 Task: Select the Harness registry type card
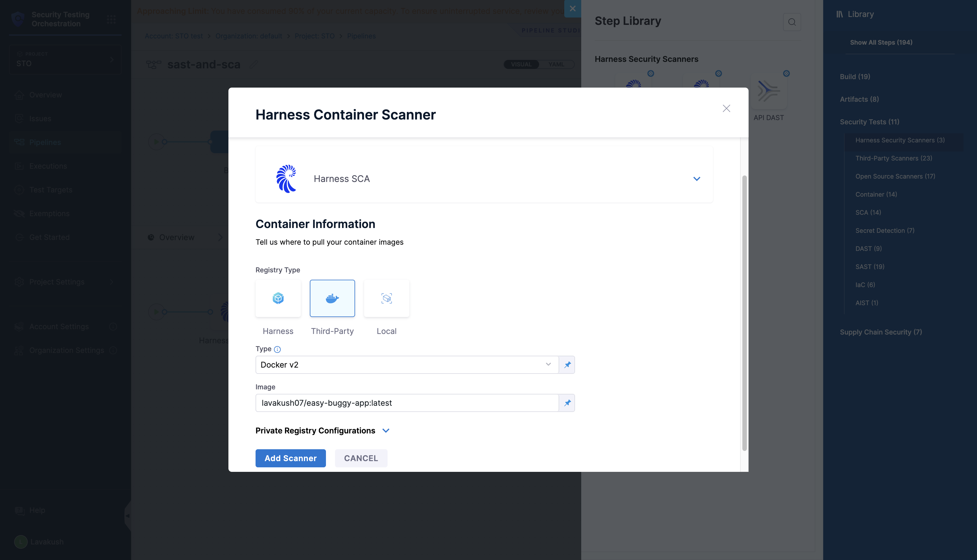pos(278,298)
